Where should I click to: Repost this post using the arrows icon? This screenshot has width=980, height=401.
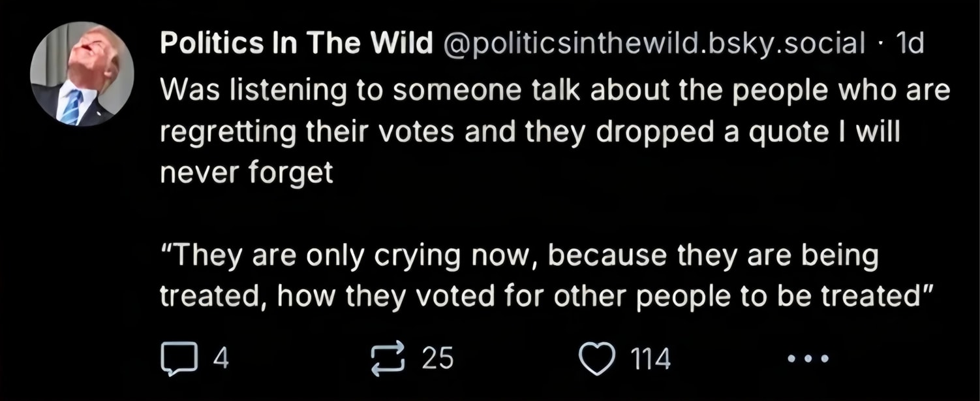(x=388, y=359)
